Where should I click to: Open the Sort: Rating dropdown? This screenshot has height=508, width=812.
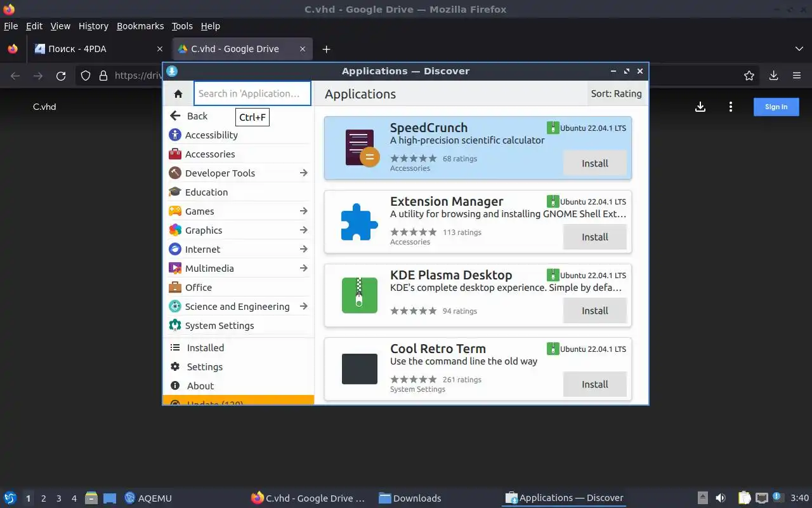point(616,93)
